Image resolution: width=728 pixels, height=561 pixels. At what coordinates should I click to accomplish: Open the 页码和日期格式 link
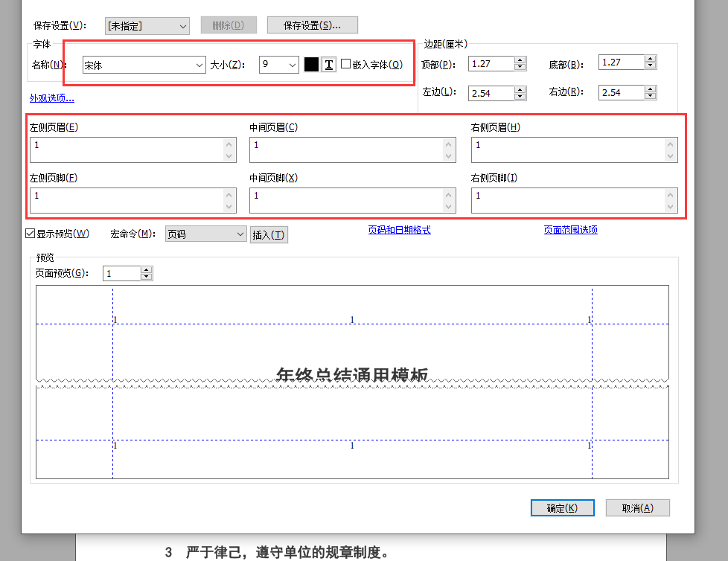[x=400, y=231]
